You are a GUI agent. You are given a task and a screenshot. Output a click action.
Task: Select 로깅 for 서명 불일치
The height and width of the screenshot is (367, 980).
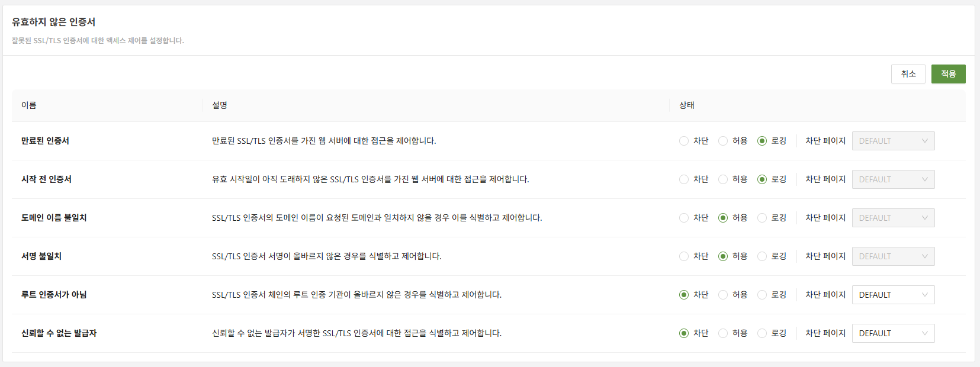point(762,256)
